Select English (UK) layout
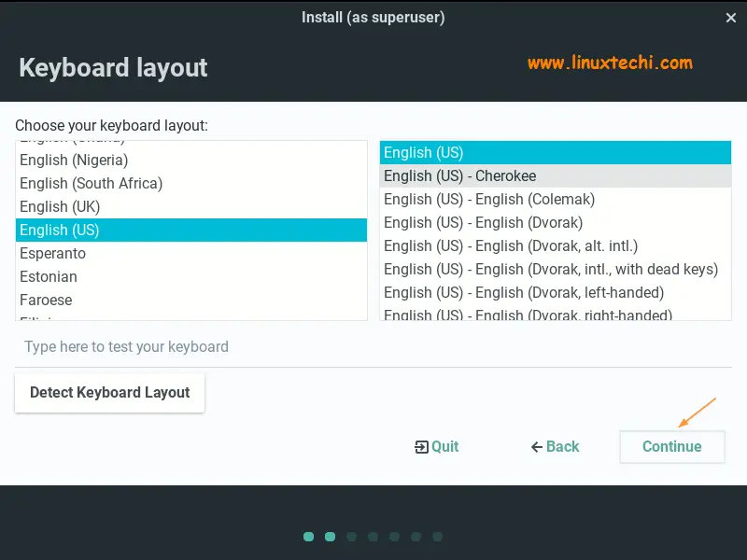This screenshot has height=560, width=747. point(191,206)
